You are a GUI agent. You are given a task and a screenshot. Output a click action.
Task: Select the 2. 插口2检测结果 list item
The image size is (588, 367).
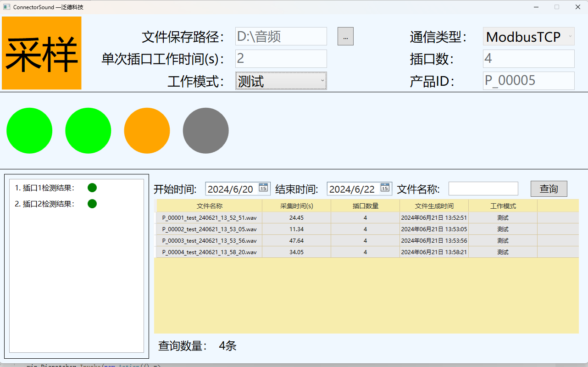pos(77,204)
